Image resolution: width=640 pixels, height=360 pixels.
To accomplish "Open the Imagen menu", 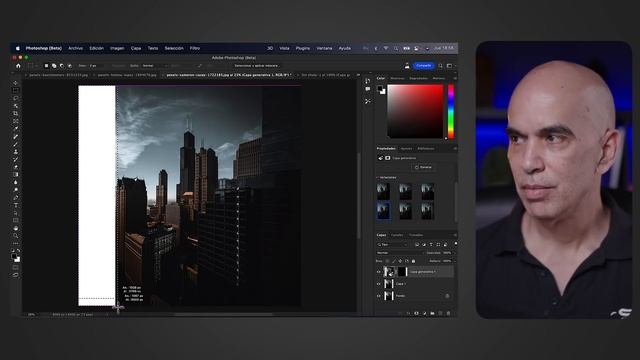I will coord(117,48).
